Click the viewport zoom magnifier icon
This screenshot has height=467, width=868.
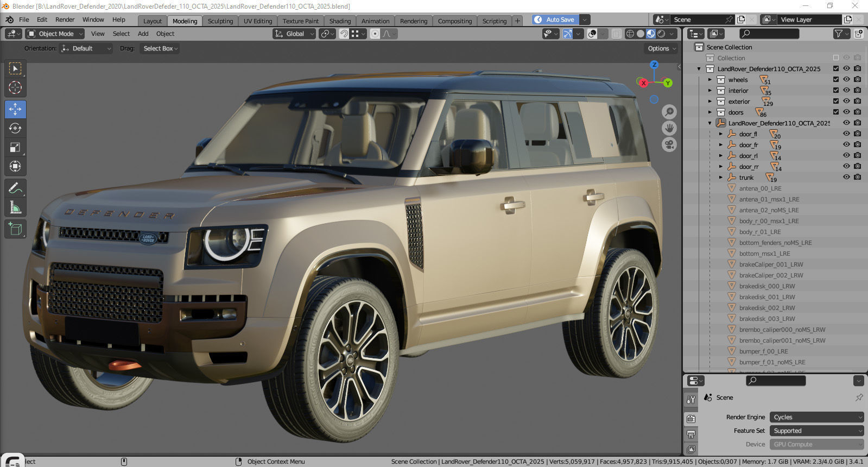tap(669, 112)
